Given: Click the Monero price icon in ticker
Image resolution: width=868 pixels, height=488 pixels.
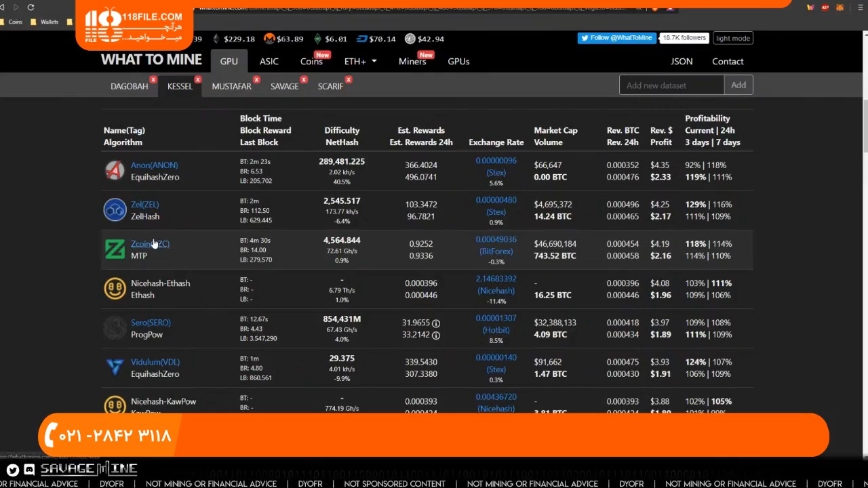Looking at the screenshot, I should click(269, 39).
